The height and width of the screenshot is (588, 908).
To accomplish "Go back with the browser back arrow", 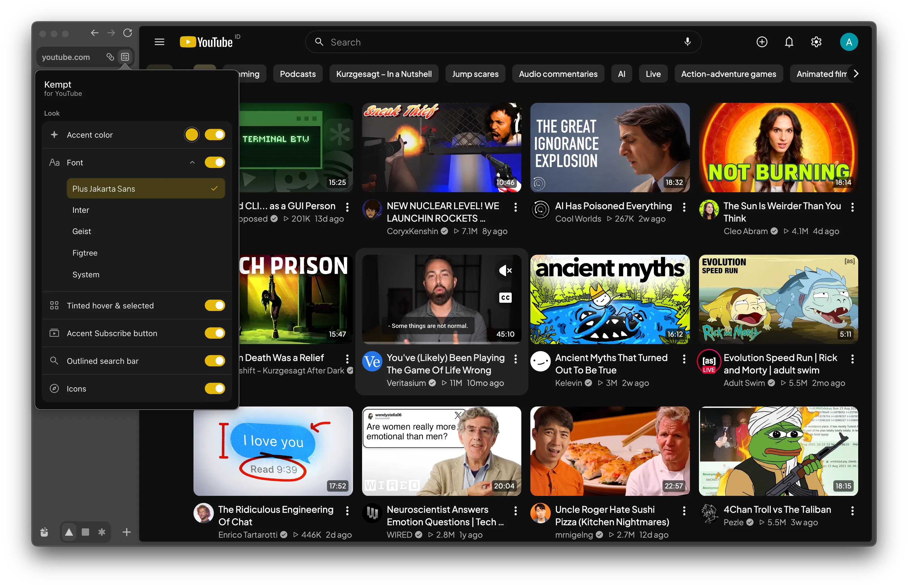I will (94, 33).
